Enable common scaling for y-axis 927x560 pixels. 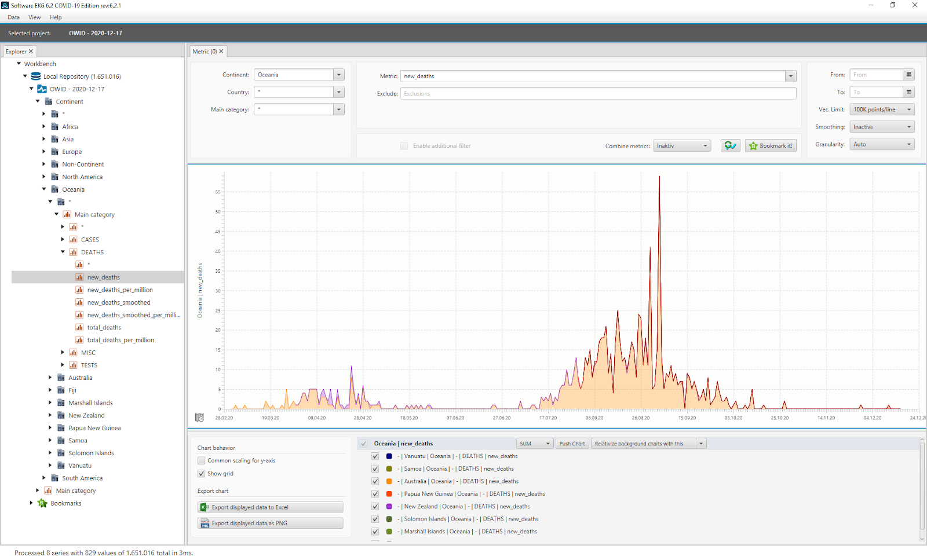(x=201, y=461)
